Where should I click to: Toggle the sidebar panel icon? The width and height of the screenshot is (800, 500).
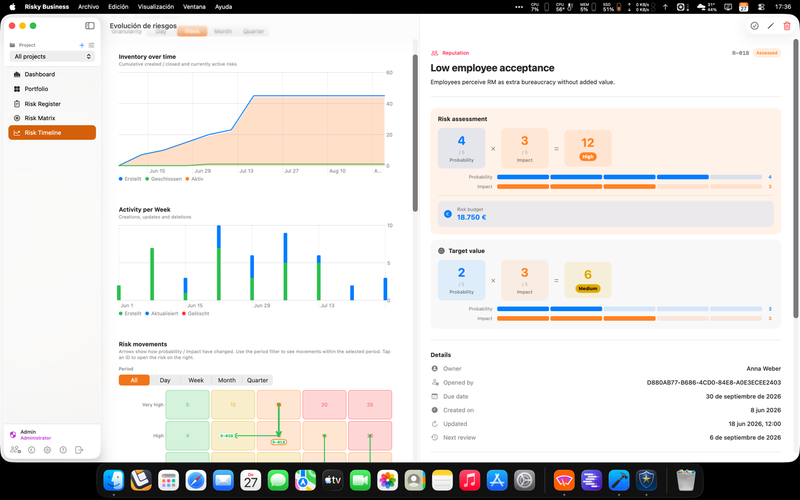pyautogui.click(x=90, y=26)
